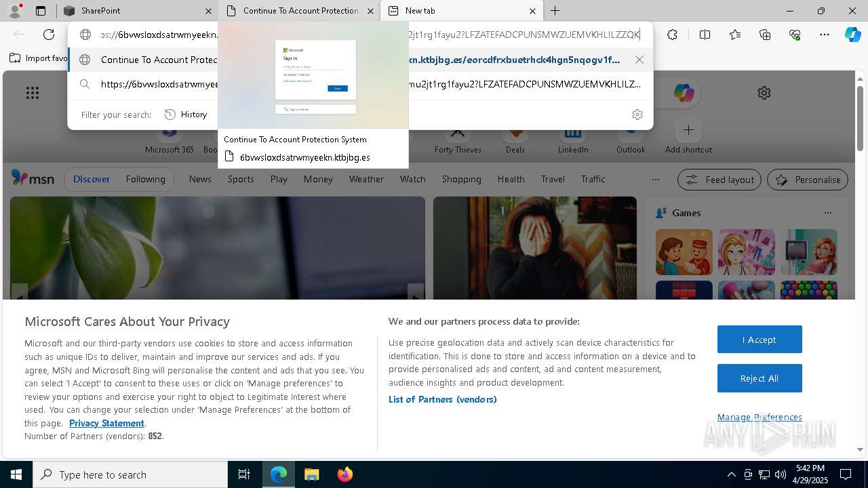Open the Import favorites bookmark
This screenshot has height=488, width=868.
(x=38, y=58)
